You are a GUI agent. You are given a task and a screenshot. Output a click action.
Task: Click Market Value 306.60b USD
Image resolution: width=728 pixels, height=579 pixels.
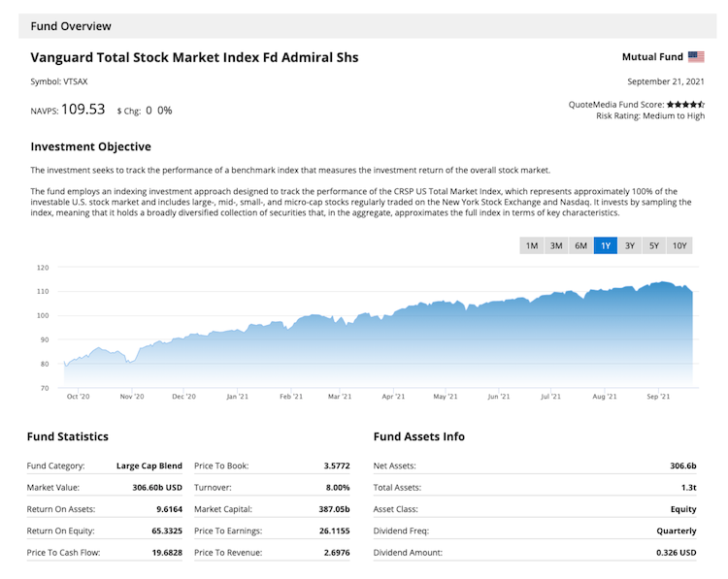(157, 488)
